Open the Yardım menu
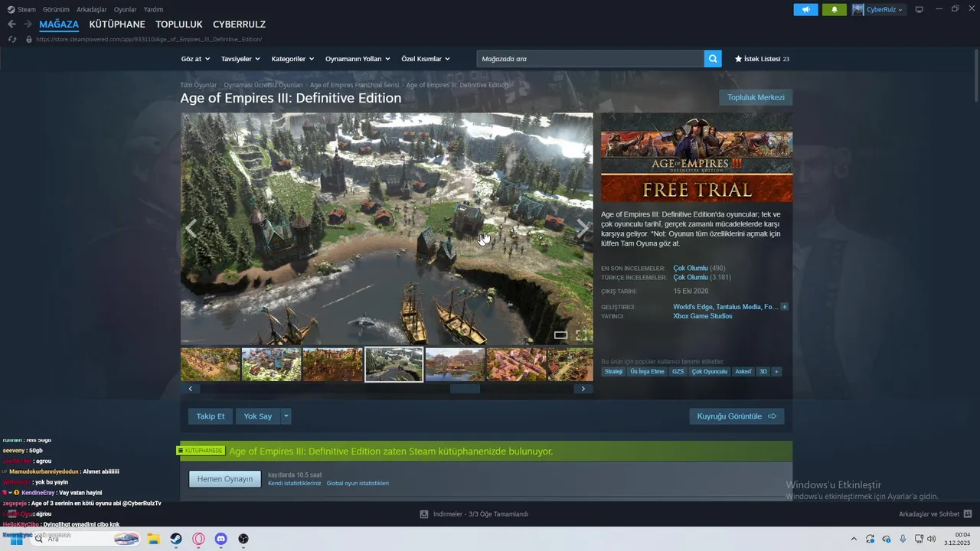The height and width of the screenshot is (551, 980). click(x=153, y=9)
